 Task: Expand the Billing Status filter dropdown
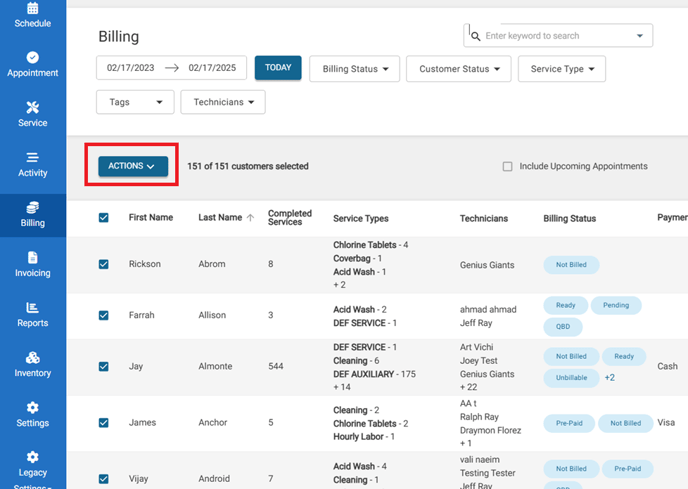click(x=354, y=69)
